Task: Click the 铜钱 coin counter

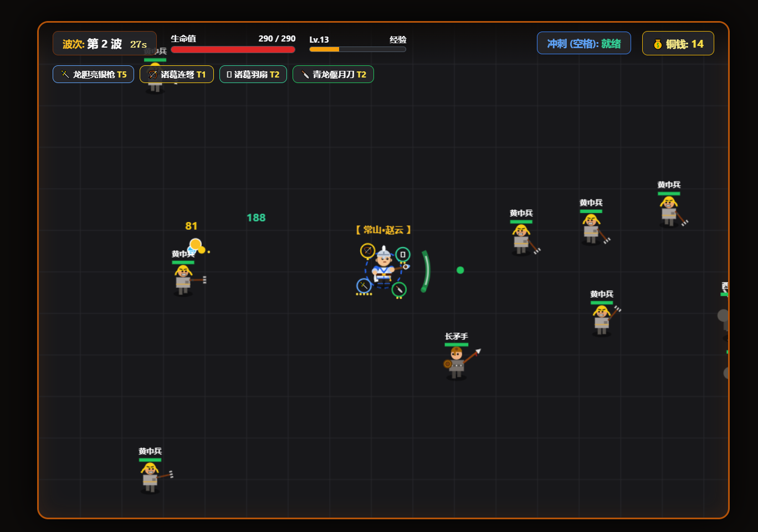Action: [x=678, y=43]
